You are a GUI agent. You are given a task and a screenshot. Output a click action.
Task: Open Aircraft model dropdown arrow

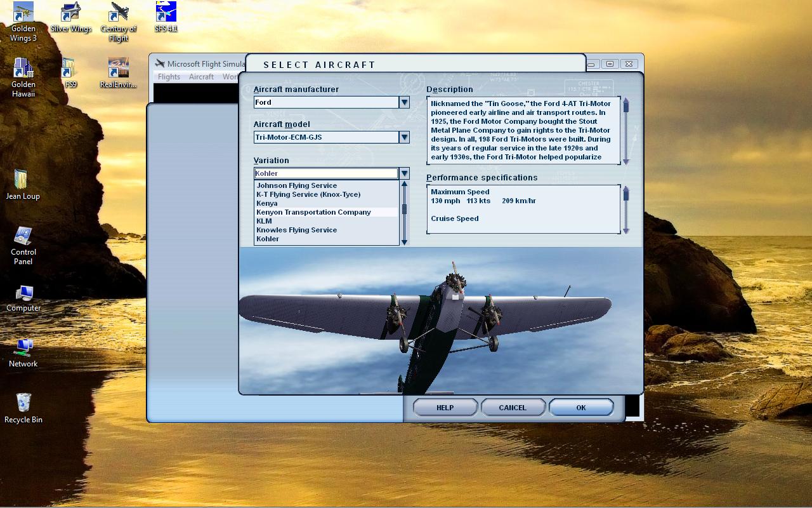click(404, 137)
